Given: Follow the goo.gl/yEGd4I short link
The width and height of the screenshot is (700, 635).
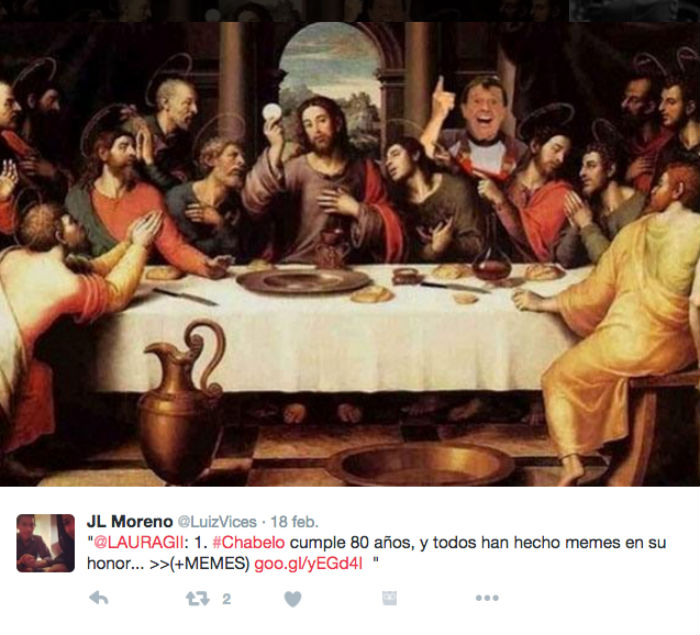Looking at the screenshot, I should tap(308, 564).
